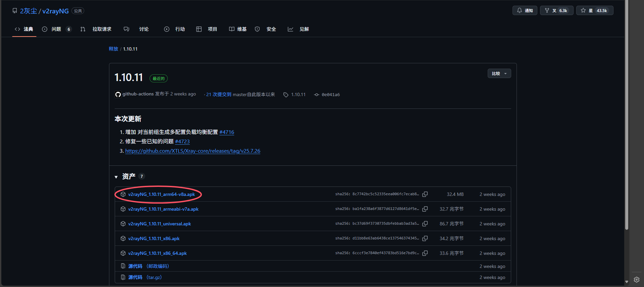This screenshot has height=287, width=644.
Task: Click the 最近的 latest badge
Action: point(159,78)
